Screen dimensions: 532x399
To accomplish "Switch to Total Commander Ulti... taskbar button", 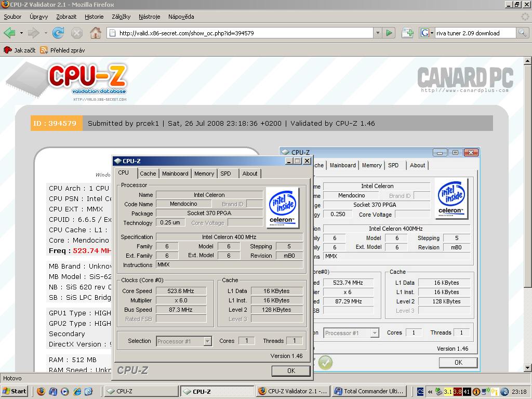I will pyautogui.click(x=369, y=391).
